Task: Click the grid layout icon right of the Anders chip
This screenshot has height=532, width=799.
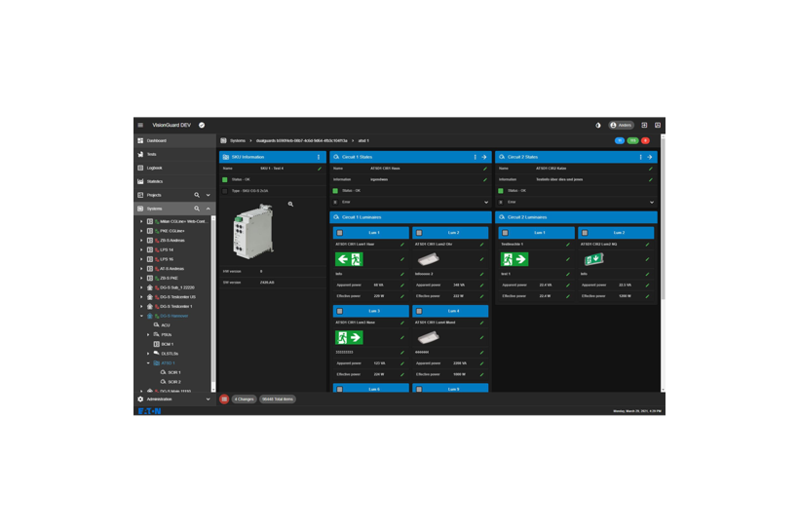Action: coord(644,125)
